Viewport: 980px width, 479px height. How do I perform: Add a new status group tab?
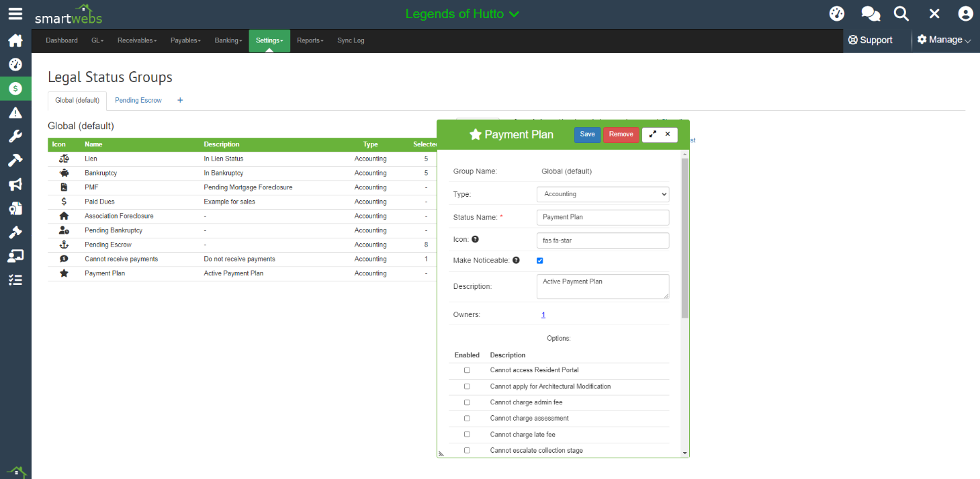[x=180, y=100]
